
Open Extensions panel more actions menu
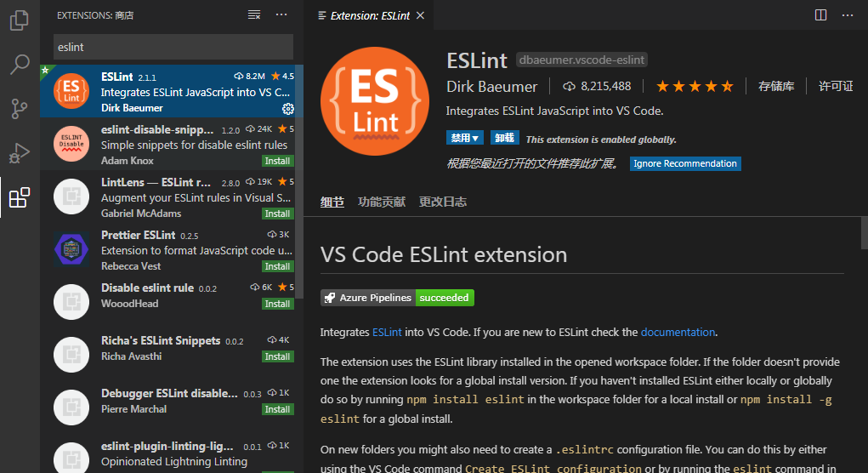pos(281,15)
